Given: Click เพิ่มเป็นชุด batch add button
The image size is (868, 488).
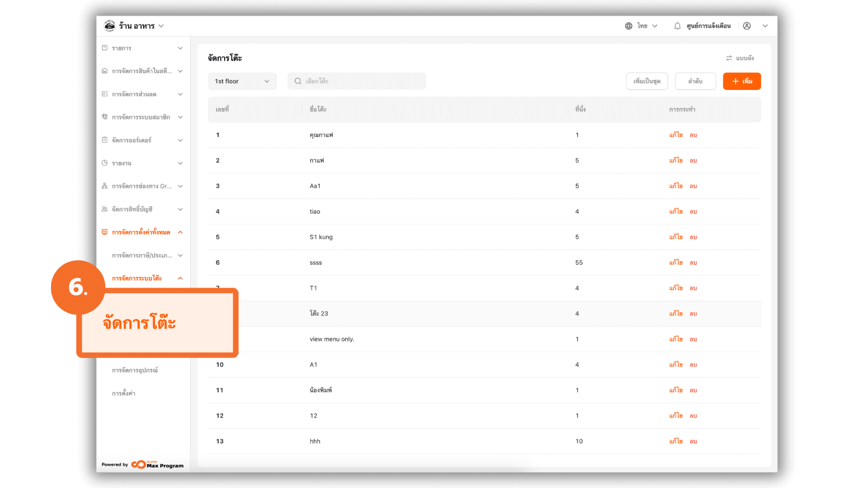Looking at the screenshot, I should point(646,81).
